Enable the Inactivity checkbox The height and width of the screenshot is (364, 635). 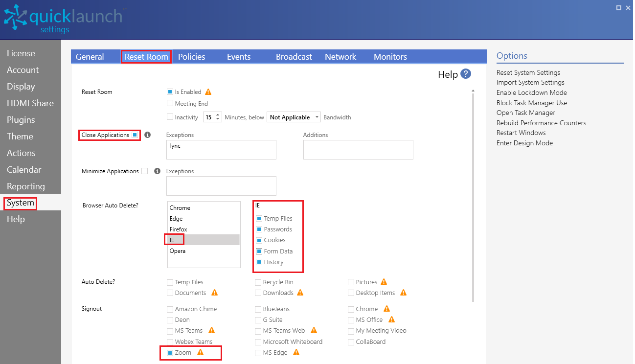click(x=170, y=117)
